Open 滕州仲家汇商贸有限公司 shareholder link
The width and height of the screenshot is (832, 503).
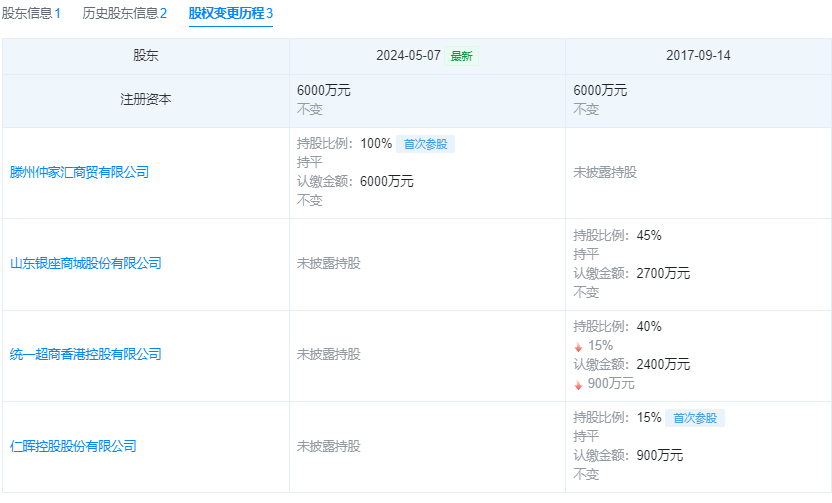pos(80,172)
